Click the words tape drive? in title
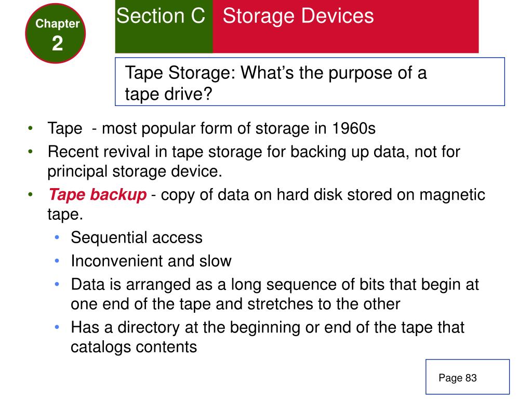Viewport: 532px width, 399px height. tap(168, 94)
